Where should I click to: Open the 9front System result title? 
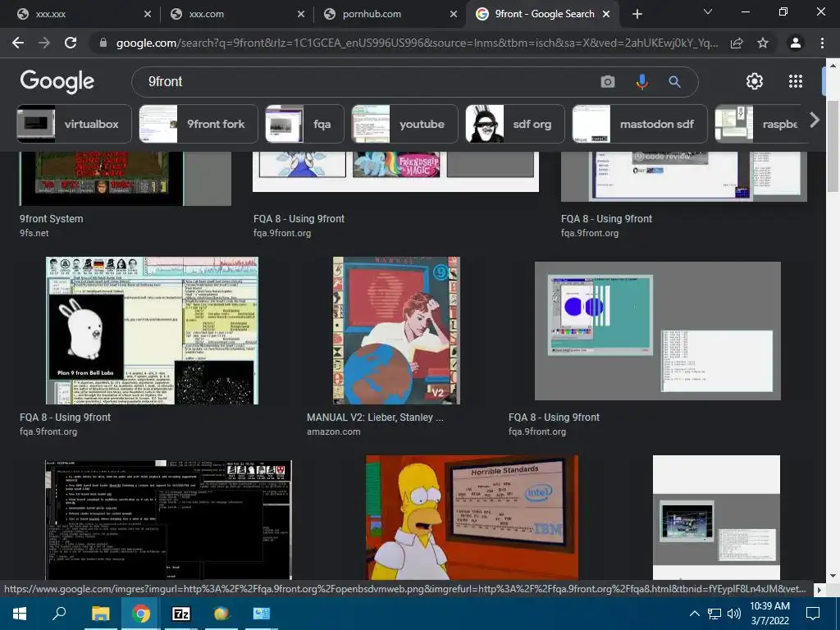click(x=52, y=218)
